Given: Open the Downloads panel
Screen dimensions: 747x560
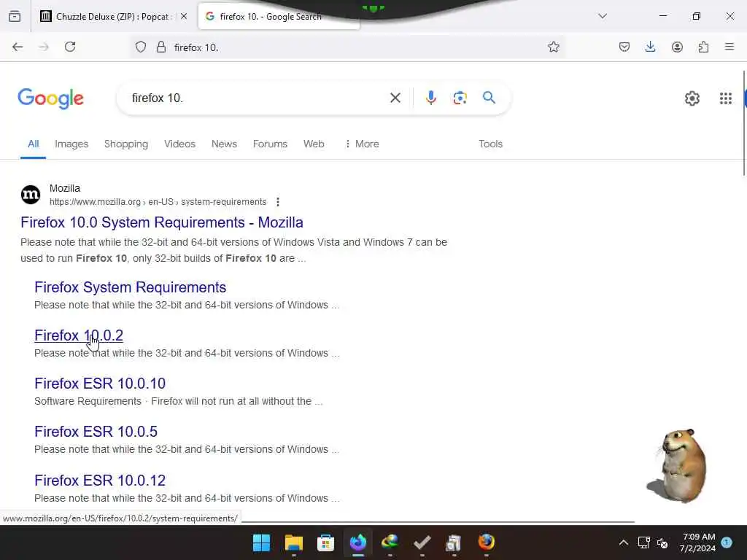Looking at the screenshot, I should [x=650, y=47].
